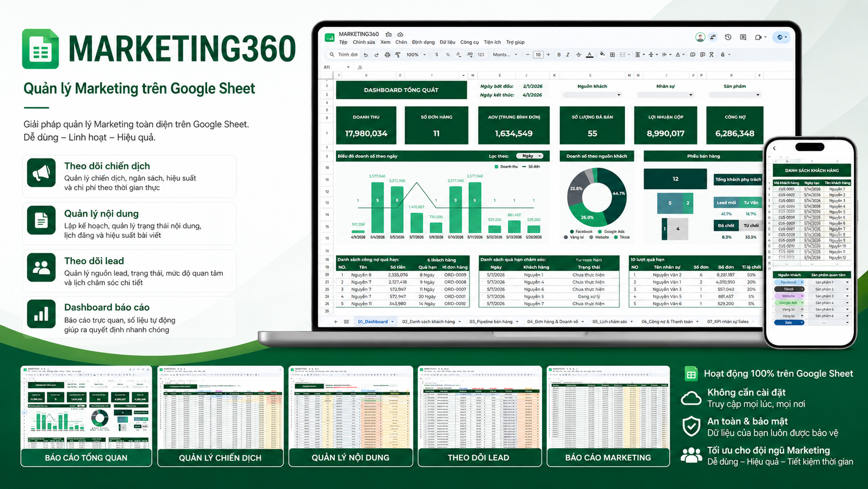868x489 pixels.
Task: Open the Định dạng menu
Action: click(x=423, y=42)
